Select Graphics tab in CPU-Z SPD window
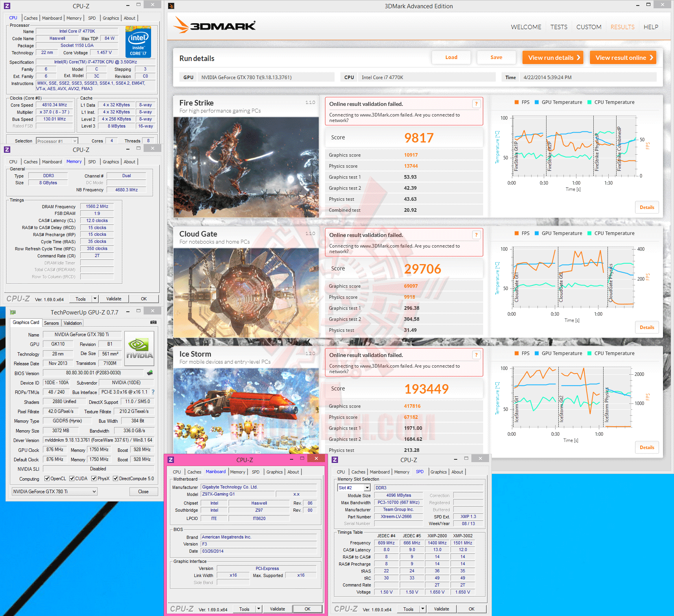This screenshot has height=616, width=674. click(x=438, y=472)
